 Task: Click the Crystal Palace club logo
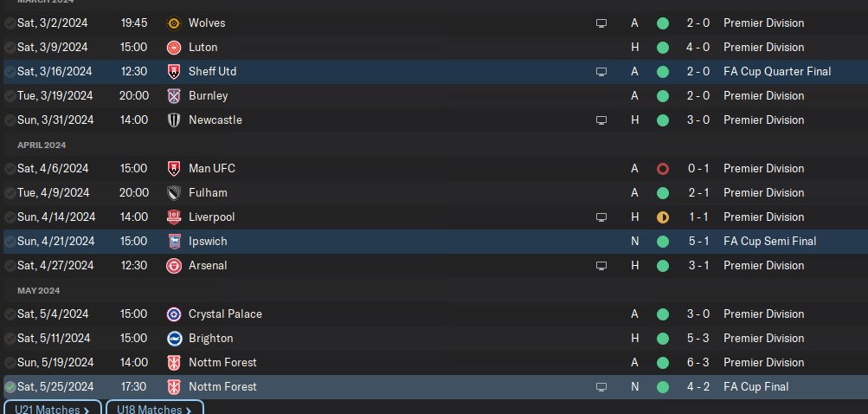(173, 314)
